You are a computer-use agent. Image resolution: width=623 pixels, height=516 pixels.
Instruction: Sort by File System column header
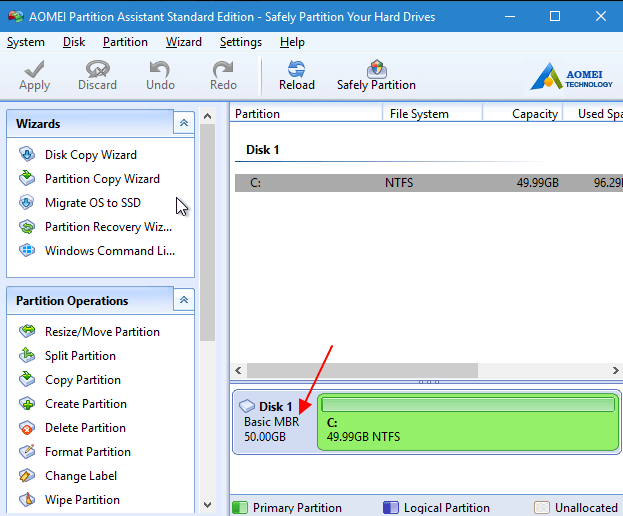pyautogui.click(x=432, y=114)
